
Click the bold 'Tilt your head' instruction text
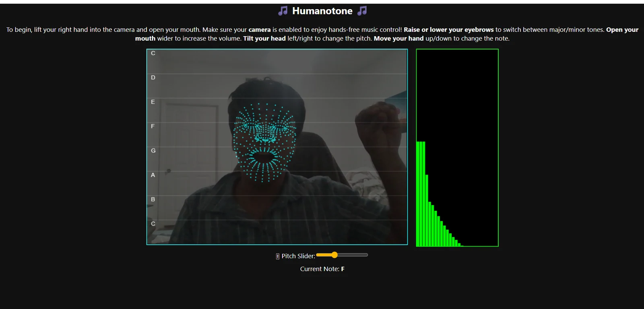(x=264, y=39)
